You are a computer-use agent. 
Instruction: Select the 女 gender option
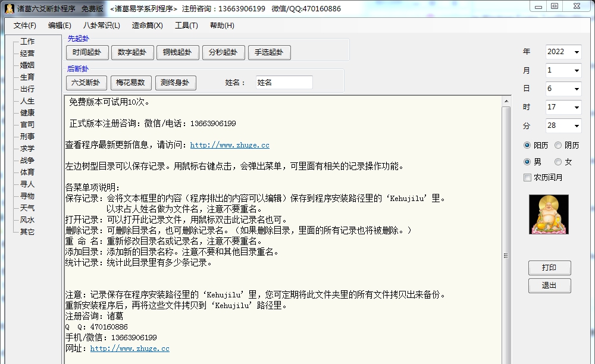558,161
